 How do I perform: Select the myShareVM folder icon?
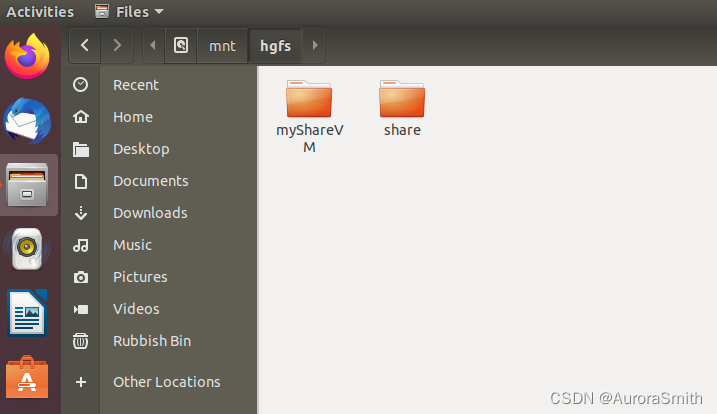309,99
